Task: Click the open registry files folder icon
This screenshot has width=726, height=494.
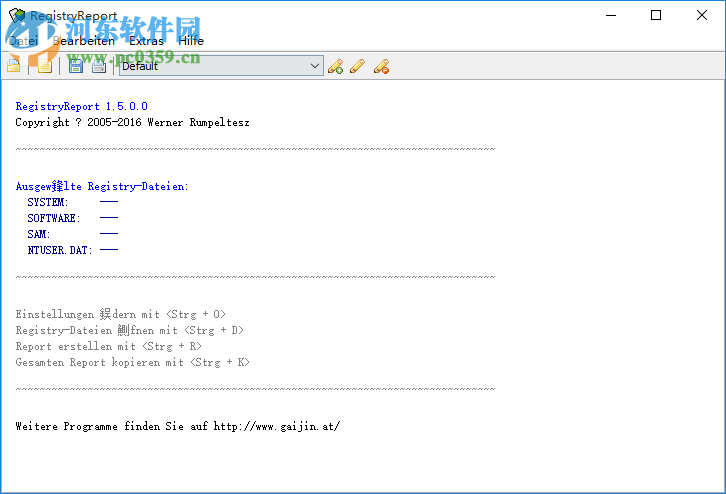Action: tap(13, 66)
